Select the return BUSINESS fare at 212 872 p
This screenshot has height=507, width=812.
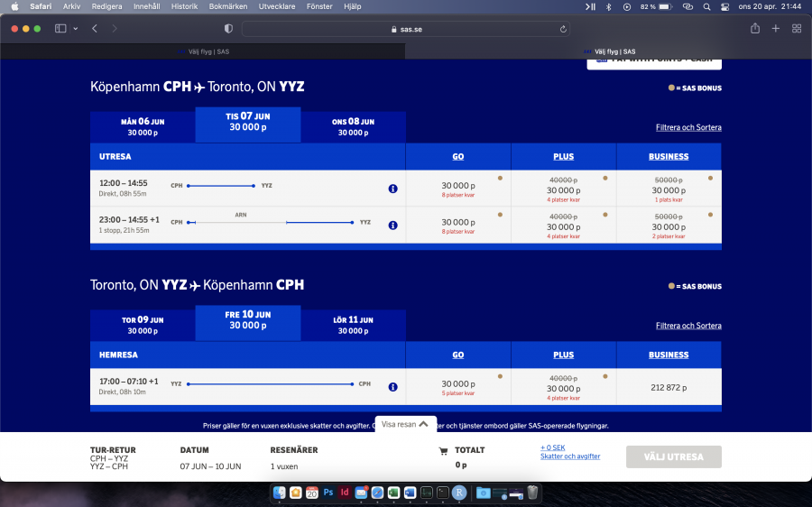coord(669,387)
